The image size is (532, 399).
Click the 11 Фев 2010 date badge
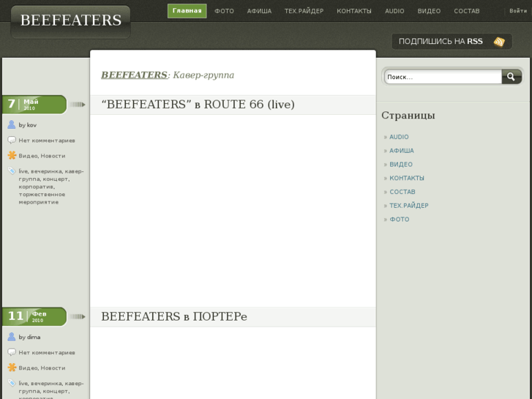coord(34,316)
